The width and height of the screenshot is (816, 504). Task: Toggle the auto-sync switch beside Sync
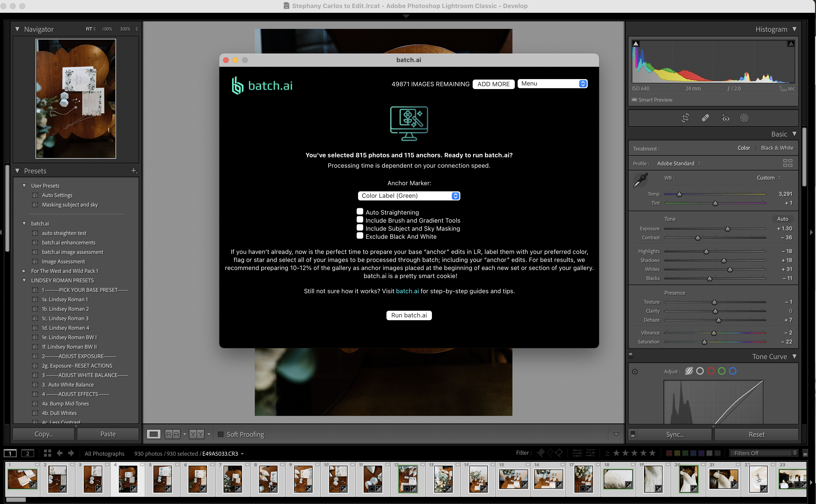click(633, 434)
